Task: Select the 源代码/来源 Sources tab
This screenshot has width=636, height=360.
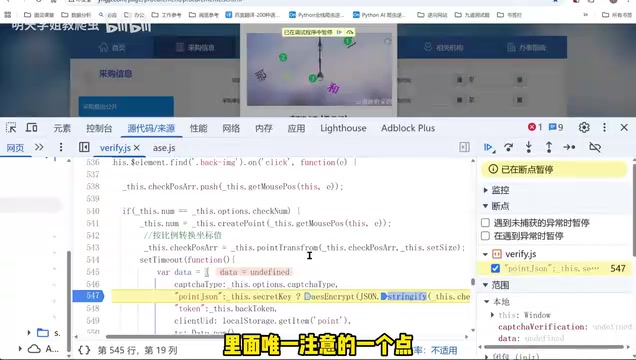Action: coord(151,128)
